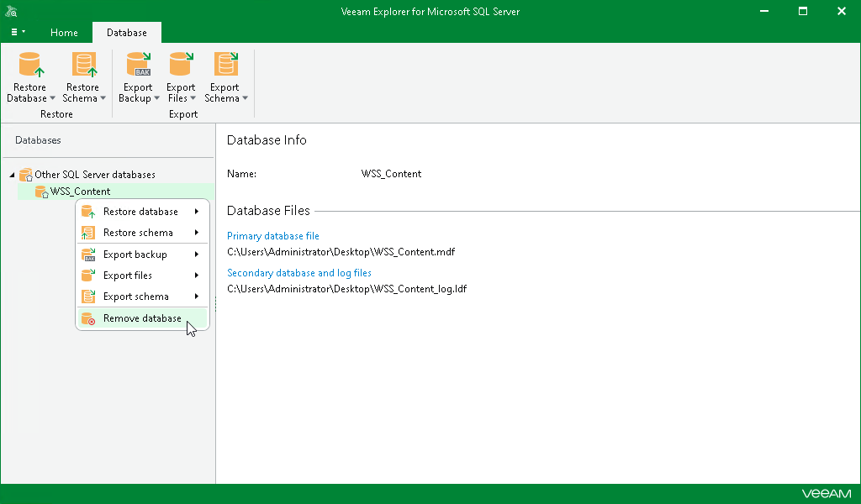The image size is (861, 504).
Task: Click the Export Schema ribbon icon
Action: pos(225,66)
